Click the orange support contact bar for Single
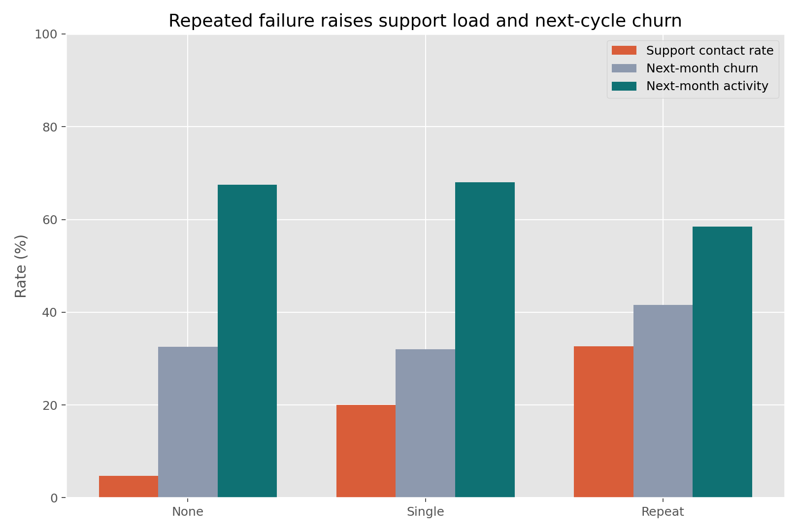The height and width of the screenshot is (532, 798). coord(366,451)
